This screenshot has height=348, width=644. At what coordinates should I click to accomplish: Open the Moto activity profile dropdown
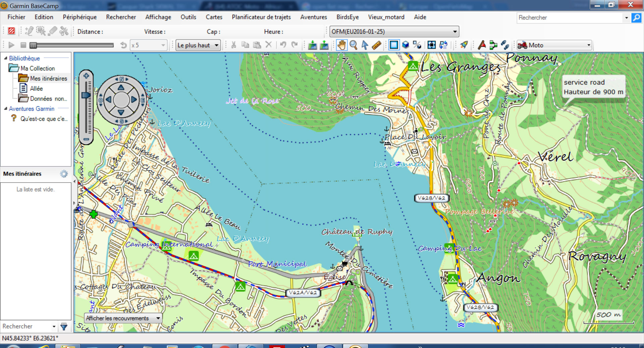pos(589,45)
